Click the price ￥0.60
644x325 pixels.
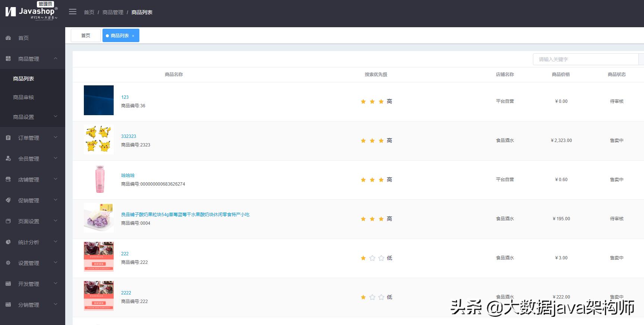(561, 180)
